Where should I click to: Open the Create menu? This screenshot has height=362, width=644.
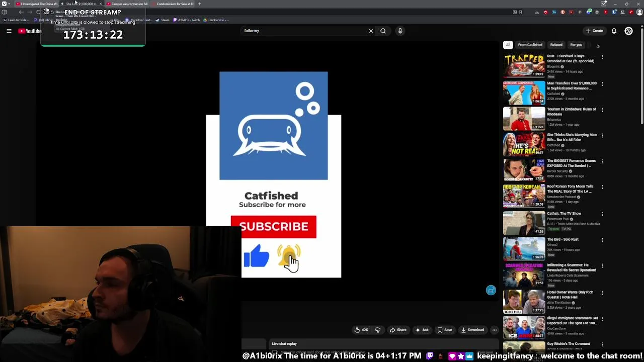point(594,31)
